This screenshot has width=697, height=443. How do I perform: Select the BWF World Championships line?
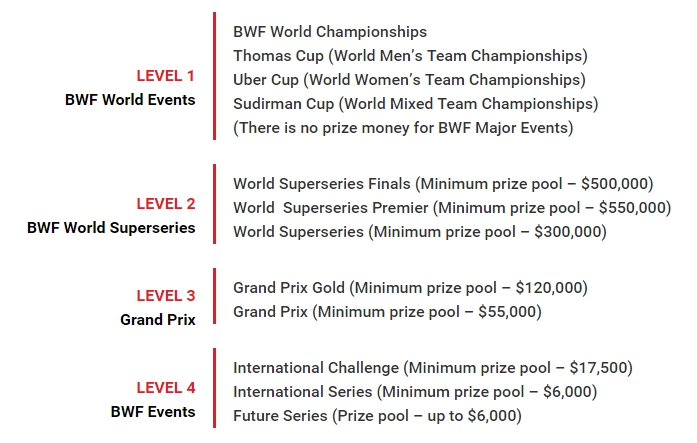(x=330, y=32)
